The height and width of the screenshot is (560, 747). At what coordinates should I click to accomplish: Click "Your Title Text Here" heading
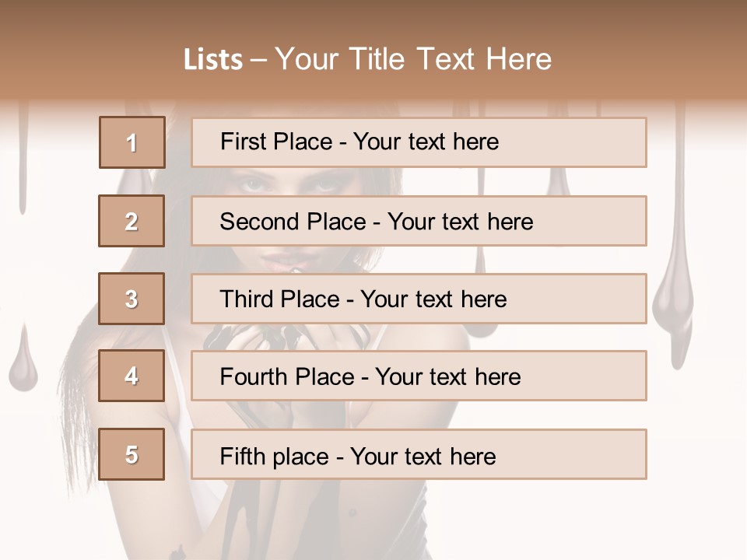pyautogui.click(x=413, y=59)
